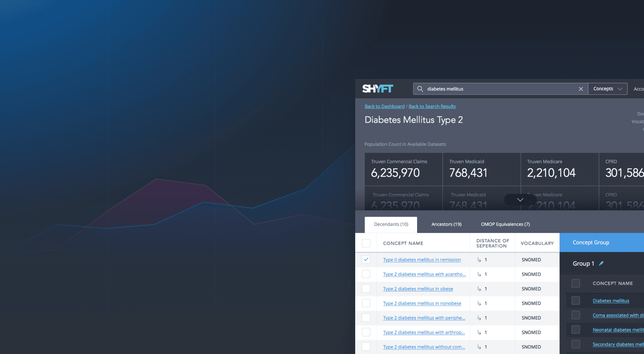Select the Truven Medicaid count card
Image resolution: width=644 pixels, height=354 pixels.
click(x=481, y=169)
